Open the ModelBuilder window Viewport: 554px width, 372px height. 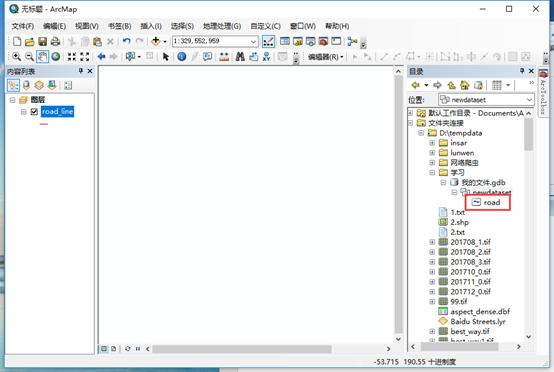click(352, 41)
